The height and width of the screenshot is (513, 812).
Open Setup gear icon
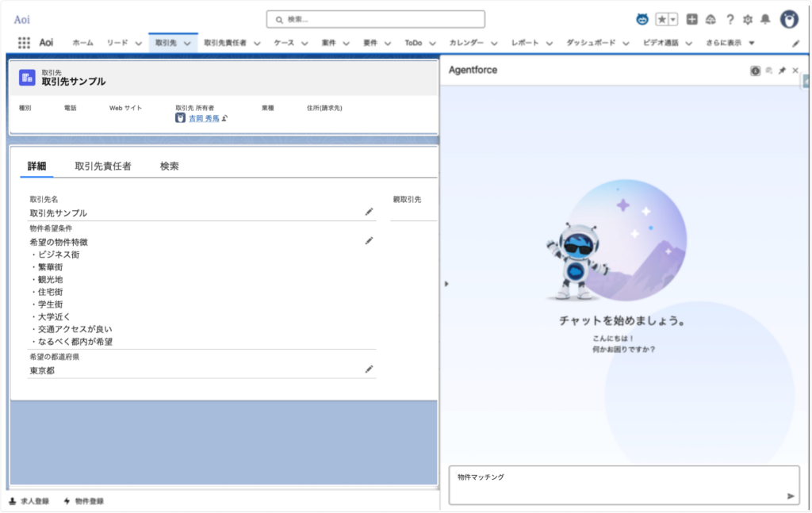[x=747, y=19]
